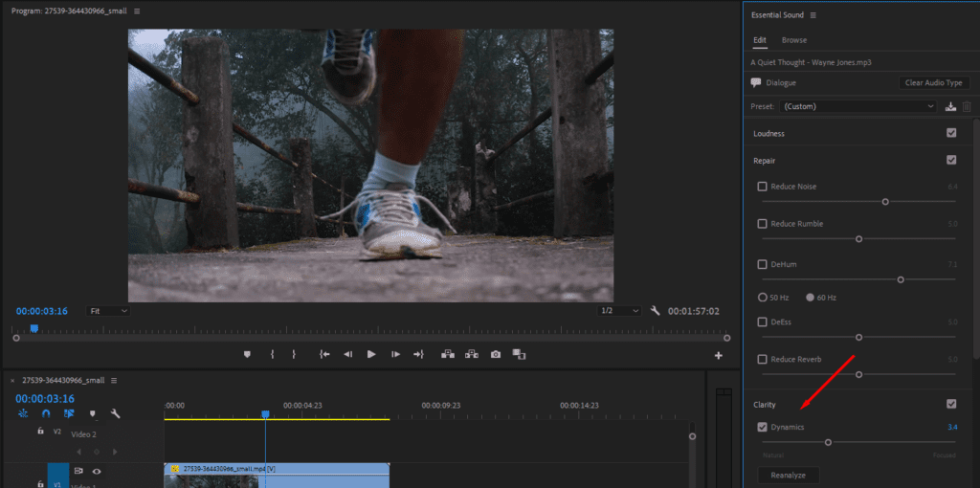Screen dimensions: 980x488
Task: Open the Fit zoom level dropdown
Action: (109, 311)
